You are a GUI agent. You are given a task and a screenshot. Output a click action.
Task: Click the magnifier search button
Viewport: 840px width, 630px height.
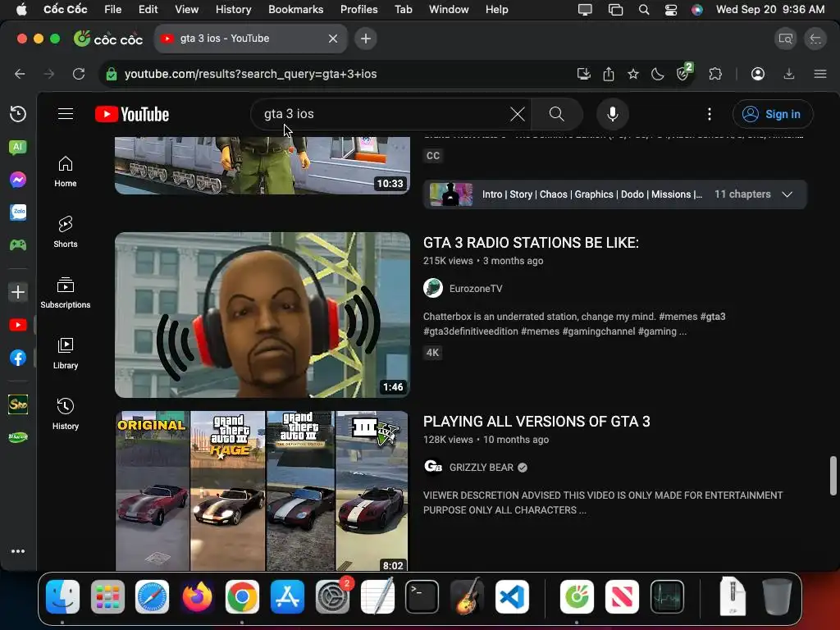(x=557, y=114)
